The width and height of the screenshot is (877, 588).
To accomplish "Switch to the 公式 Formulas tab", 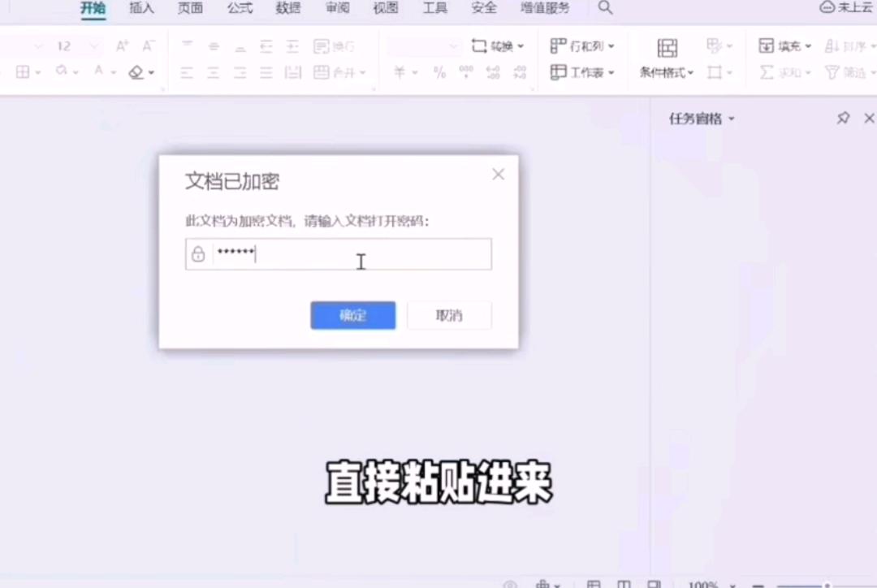I will click(x=240, y=8).
